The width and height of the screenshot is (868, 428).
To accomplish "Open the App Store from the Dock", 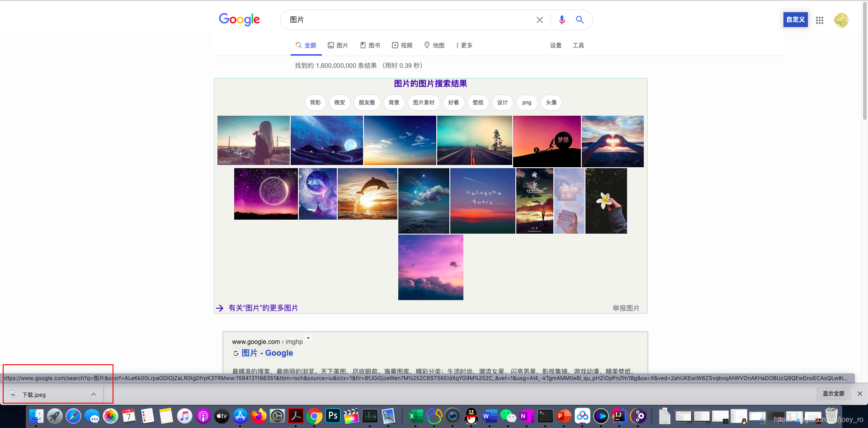I will tap(240, 416).
